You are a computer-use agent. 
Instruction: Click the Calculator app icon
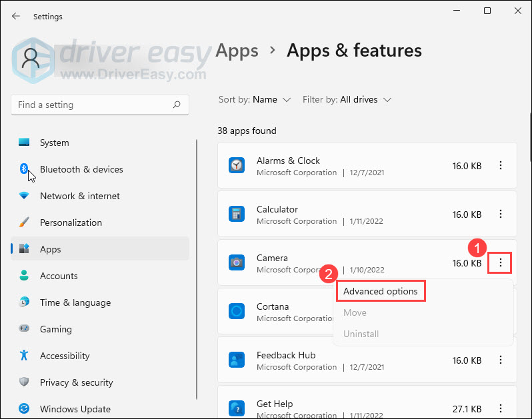(237, 214)
